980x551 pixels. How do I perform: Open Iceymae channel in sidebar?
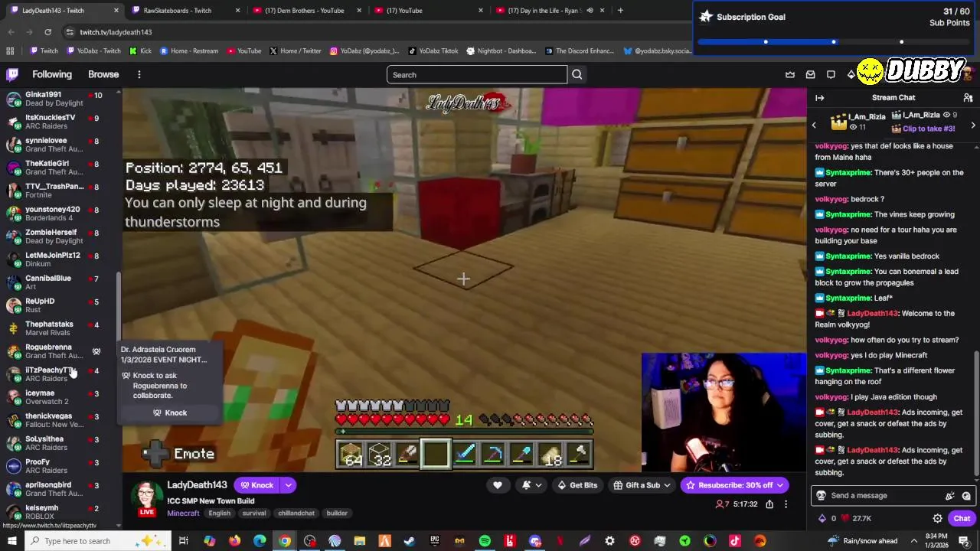coord(60,397)
